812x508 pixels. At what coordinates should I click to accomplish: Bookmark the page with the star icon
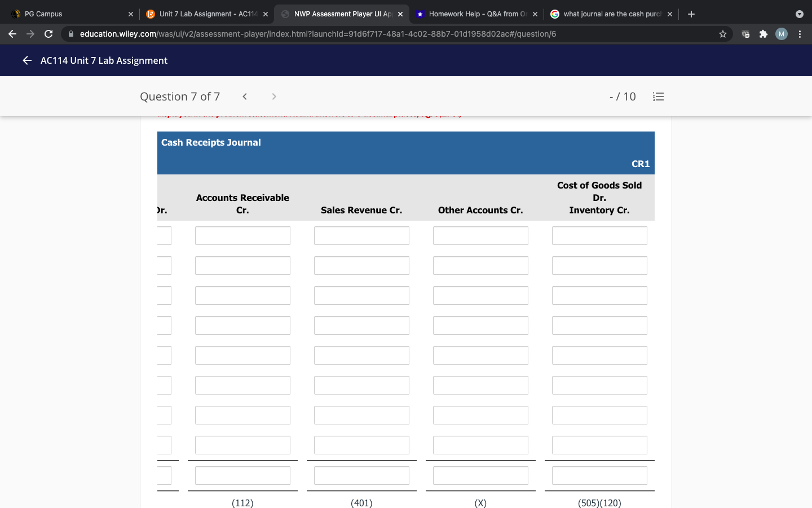[722, 34]
